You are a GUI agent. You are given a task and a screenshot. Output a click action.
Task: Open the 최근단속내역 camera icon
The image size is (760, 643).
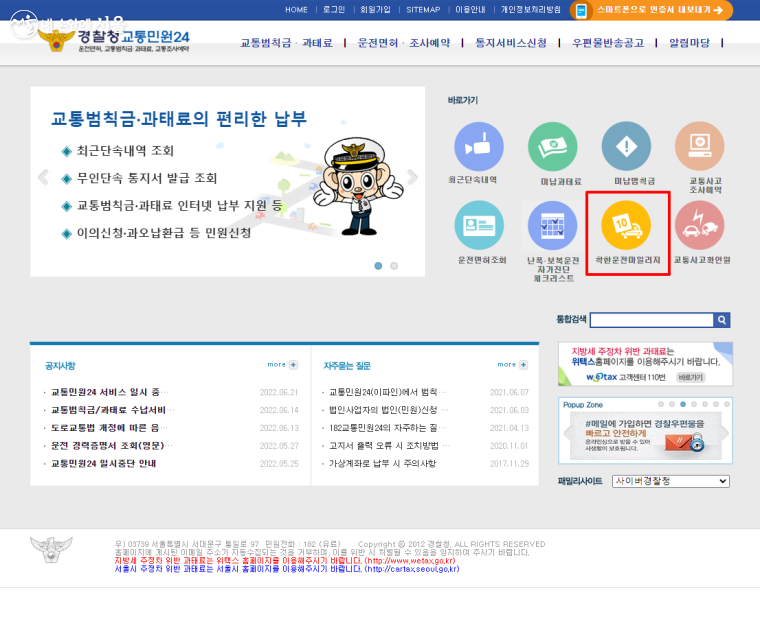[x=478, y=147]
